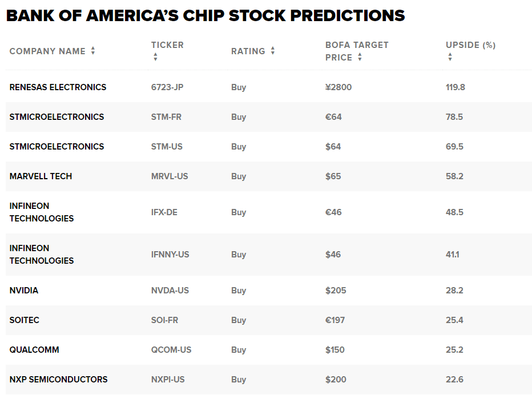
Task: Click ticker symbol NVDA-US
Action: pyautogui.click(x=170, y=291)
